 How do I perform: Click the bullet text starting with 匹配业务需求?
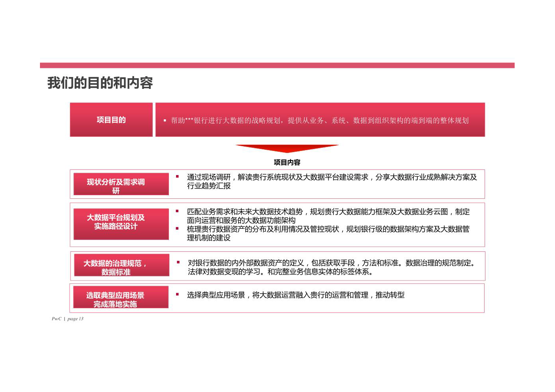[x=328, y=216]
